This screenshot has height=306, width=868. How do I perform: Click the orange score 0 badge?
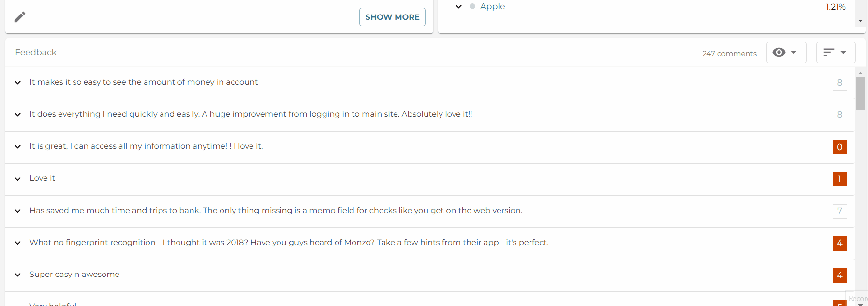pos(839,147)
